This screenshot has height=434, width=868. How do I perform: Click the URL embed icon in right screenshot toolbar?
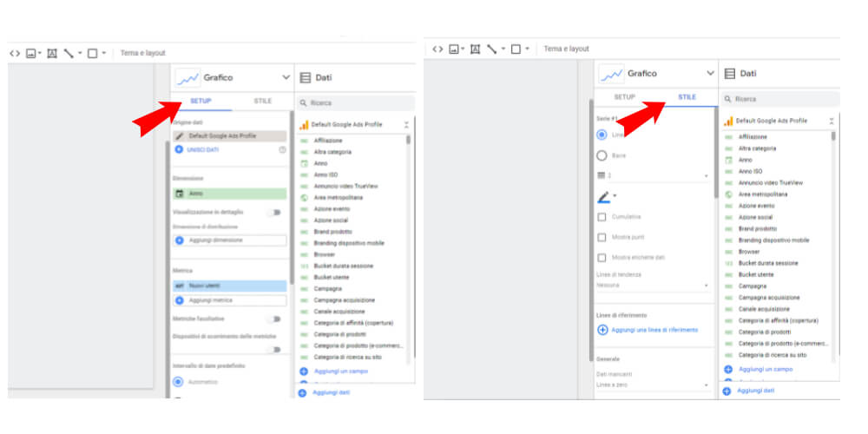click(x=437, y=49)
